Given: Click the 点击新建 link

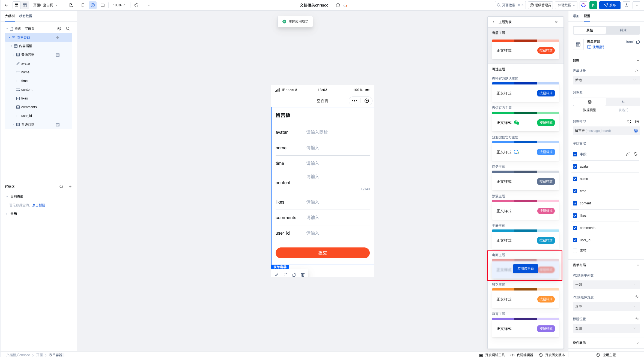Looking at the screenshot, I should click(x=39, y=205).
